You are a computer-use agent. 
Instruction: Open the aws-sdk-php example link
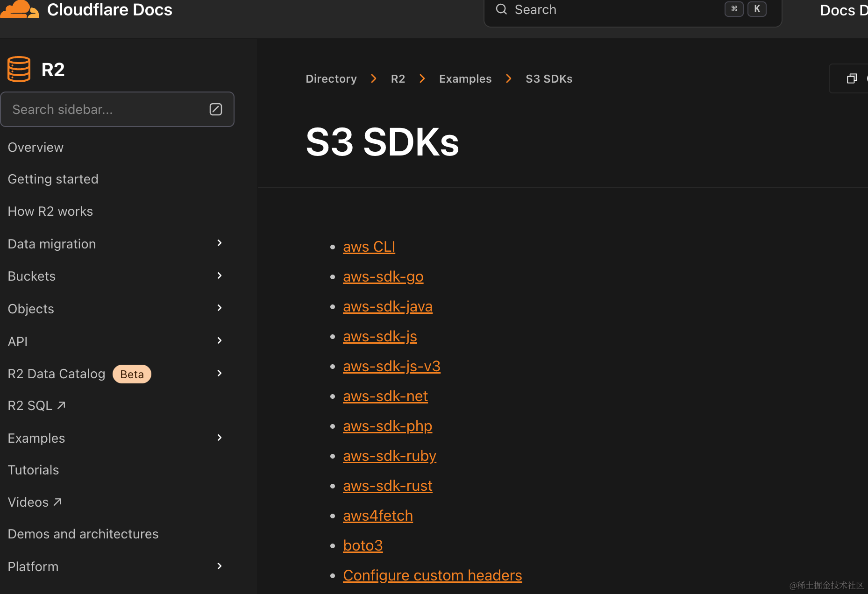(388, 426)
